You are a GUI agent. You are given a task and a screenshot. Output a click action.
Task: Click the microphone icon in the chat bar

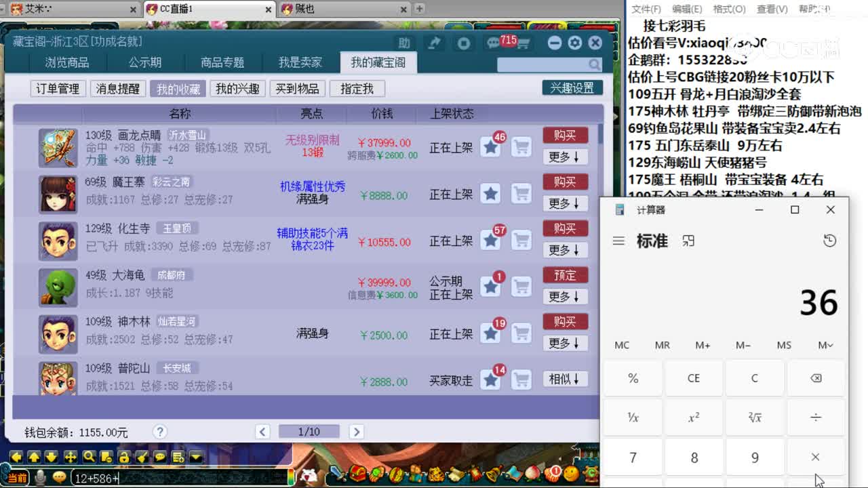point(39,477)
